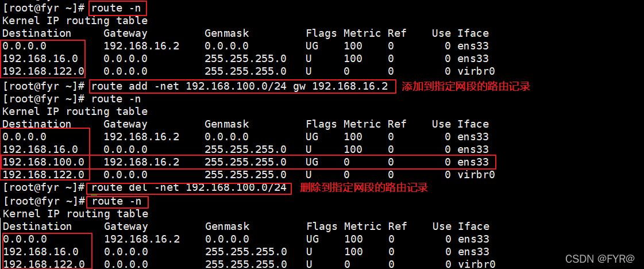Click the Metric header of first table

pyautogui.click(x=363, y=33)
